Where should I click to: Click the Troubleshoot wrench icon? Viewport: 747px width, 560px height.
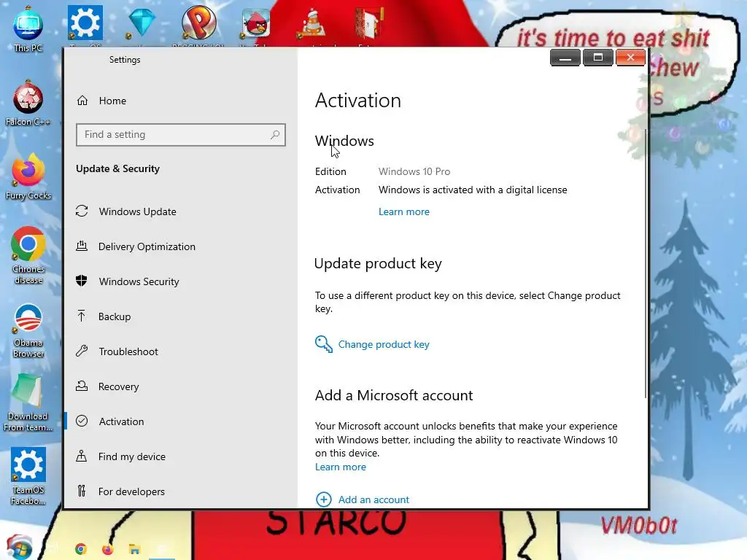click(82, 351)
